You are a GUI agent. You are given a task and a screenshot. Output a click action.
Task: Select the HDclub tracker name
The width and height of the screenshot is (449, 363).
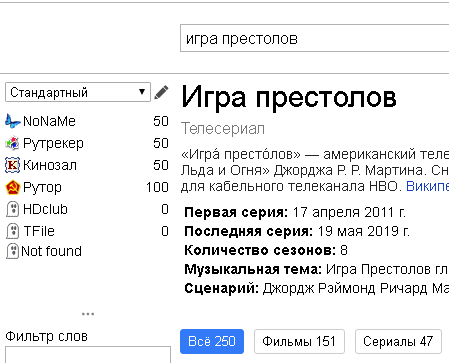click(45, 209)
